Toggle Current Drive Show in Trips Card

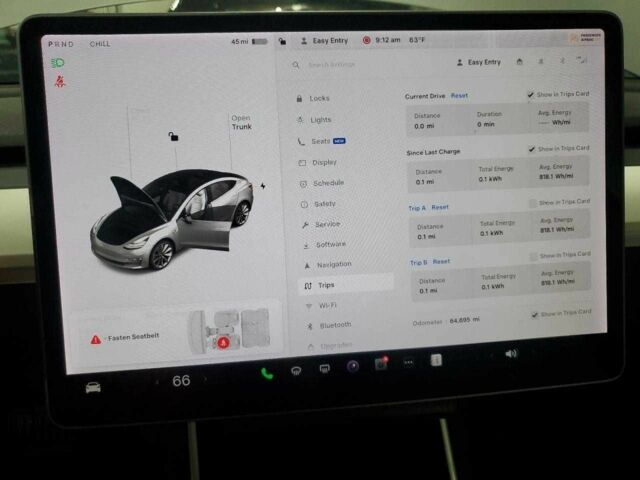531,94
